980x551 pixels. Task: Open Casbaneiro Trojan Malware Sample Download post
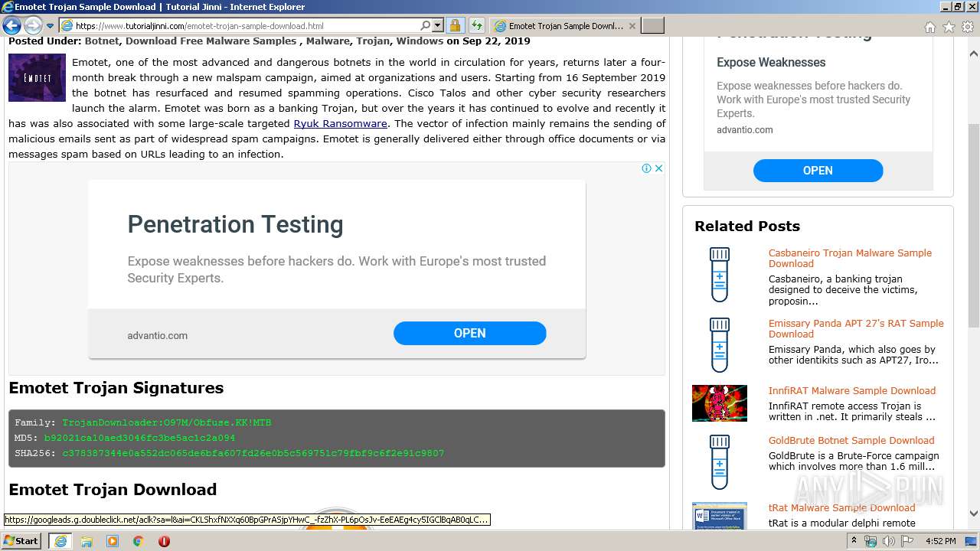(850, 258)
